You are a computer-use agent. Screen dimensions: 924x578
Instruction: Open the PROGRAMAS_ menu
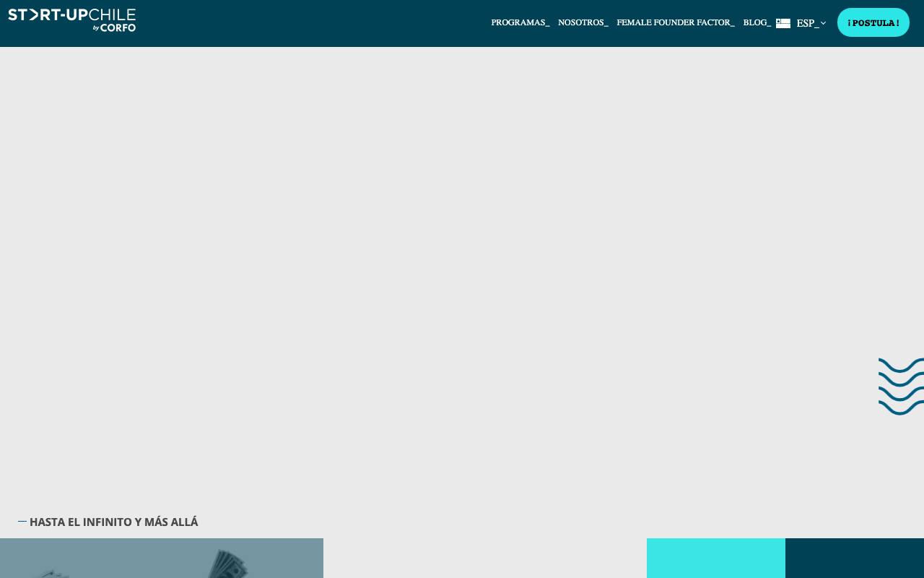pyautogui.click(x=520, y=22)
